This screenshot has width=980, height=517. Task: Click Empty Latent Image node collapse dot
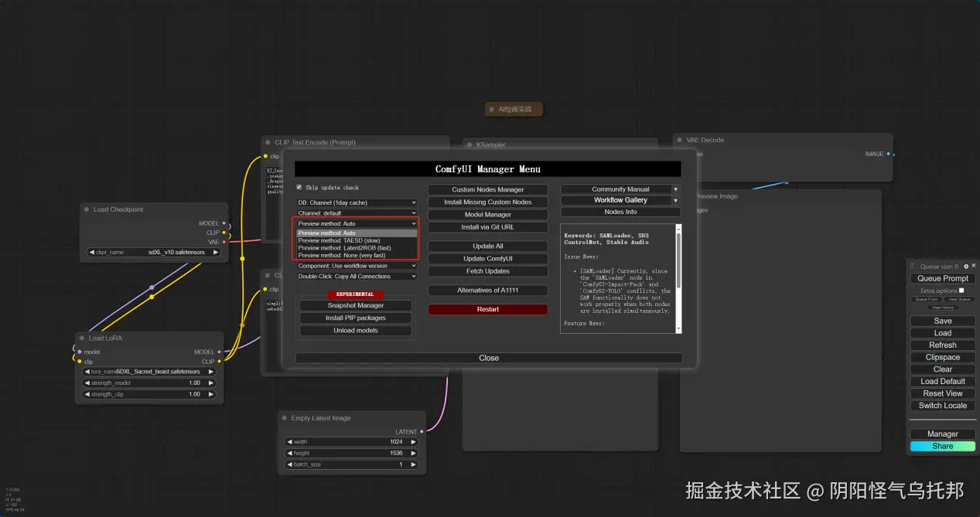pos(284,418)
